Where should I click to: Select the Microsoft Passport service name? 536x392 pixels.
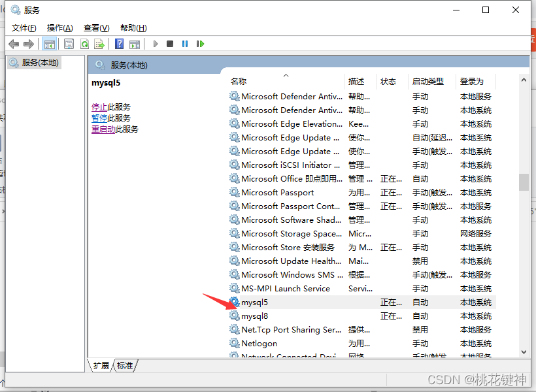coord(277,193)
